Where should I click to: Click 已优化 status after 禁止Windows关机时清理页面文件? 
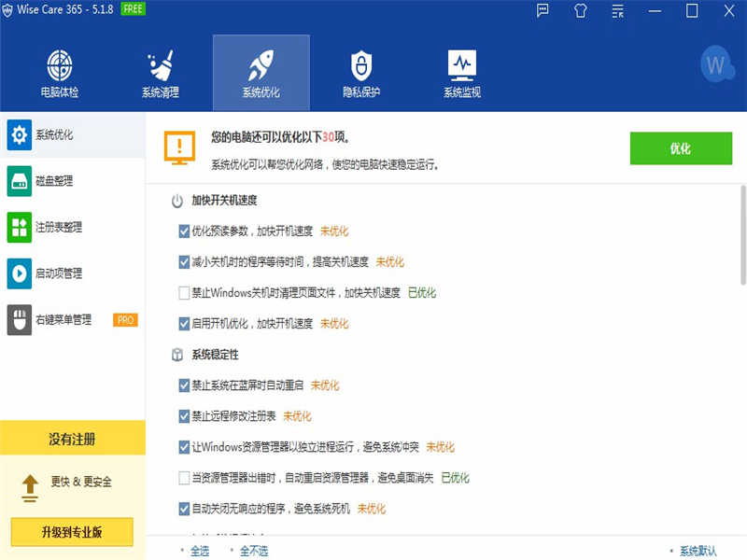click(422, 293)
